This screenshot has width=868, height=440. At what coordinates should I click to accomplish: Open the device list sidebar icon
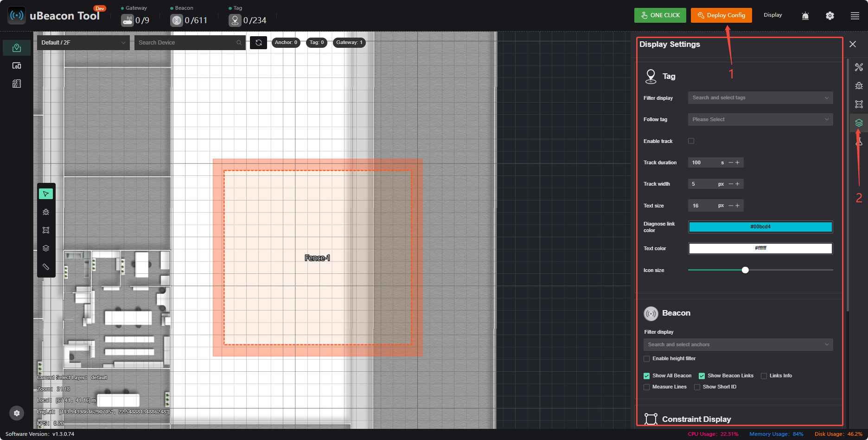click(17, 65)
